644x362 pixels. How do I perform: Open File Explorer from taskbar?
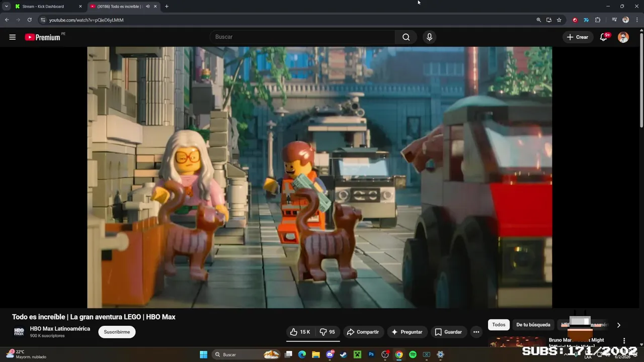(316, 354)
